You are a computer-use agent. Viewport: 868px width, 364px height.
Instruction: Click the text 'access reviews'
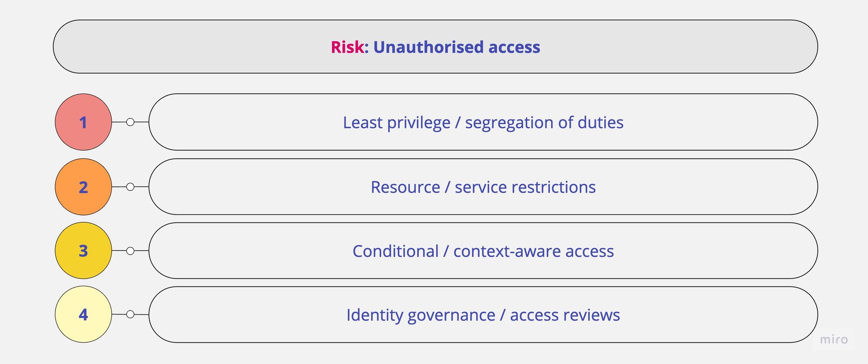click(565, 315)
